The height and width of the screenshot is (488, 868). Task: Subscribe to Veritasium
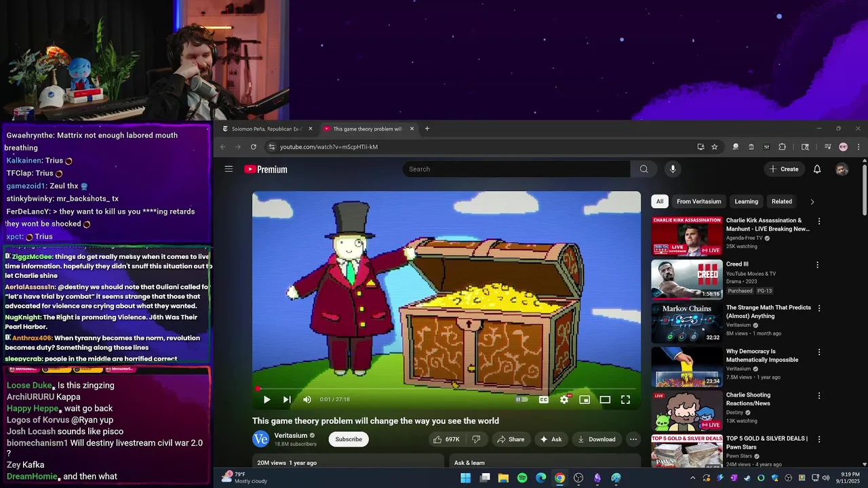349,439
